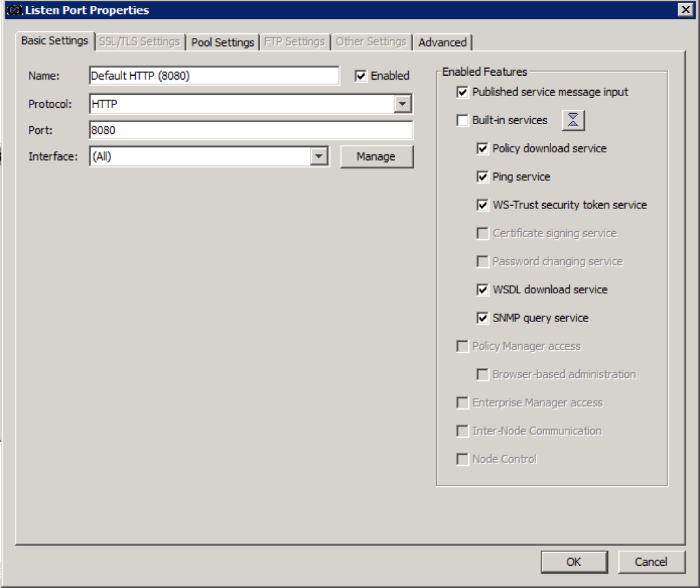The image size is (700, 588).
Task: Click inside the Port input field
Action: pos(248,130)
